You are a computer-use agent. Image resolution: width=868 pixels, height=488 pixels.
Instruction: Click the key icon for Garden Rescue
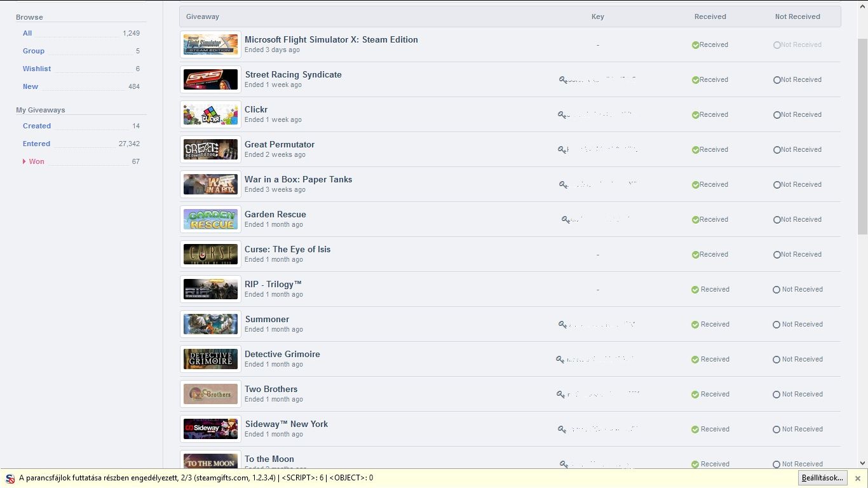[x=566, y=220]
